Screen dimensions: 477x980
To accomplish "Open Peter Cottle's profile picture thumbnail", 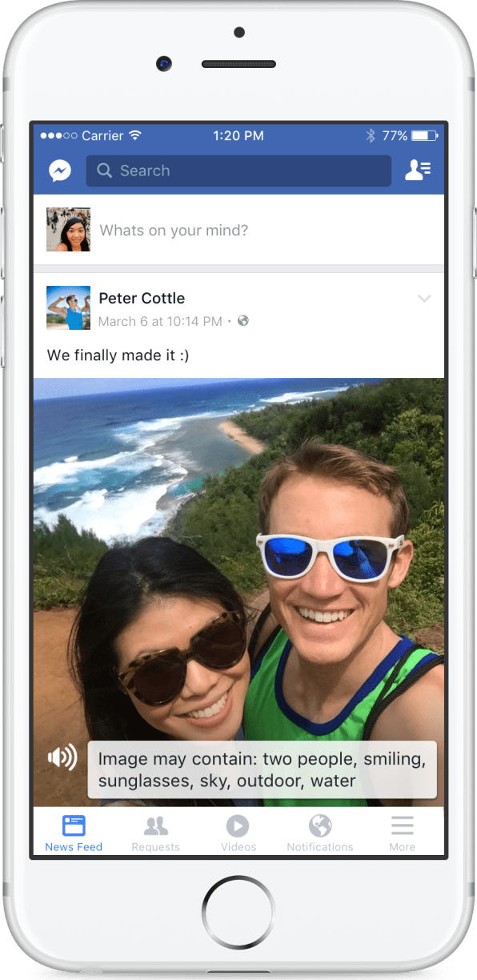I will (68, 307).
